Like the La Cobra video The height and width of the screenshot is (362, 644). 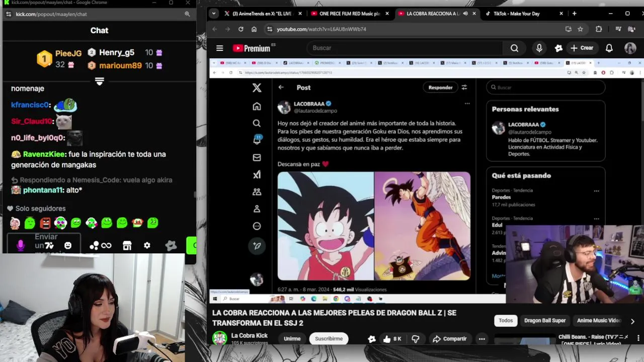pyautogui.click(x=391, y=339)
